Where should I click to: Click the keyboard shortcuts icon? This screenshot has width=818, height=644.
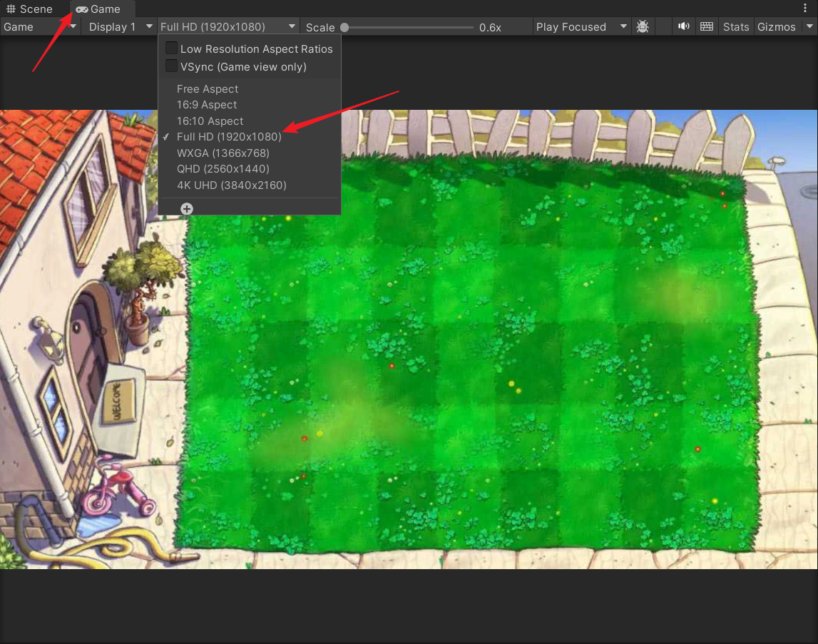707,26
